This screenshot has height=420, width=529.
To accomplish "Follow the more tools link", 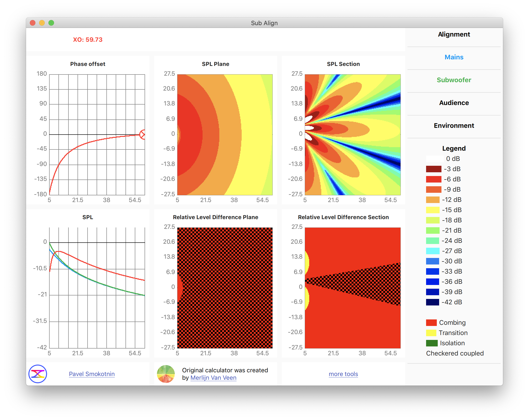I will [x=343, y=374].
